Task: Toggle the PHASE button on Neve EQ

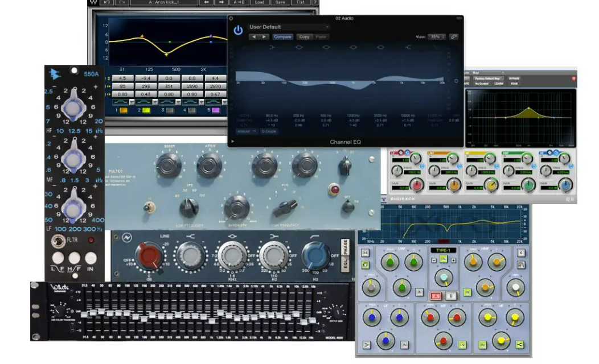Action: [346, 247]
